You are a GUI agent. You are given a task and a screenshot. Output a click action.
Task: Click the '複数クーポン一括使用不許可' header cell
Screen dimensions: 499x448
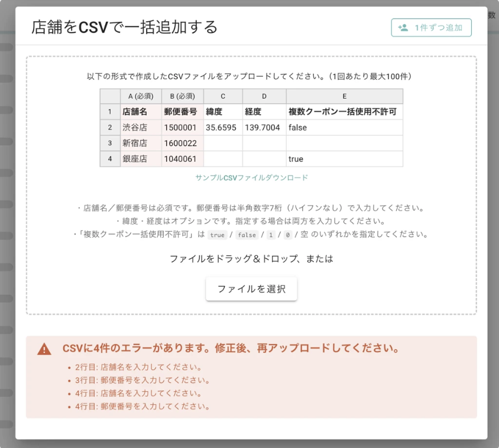[344, 112]
